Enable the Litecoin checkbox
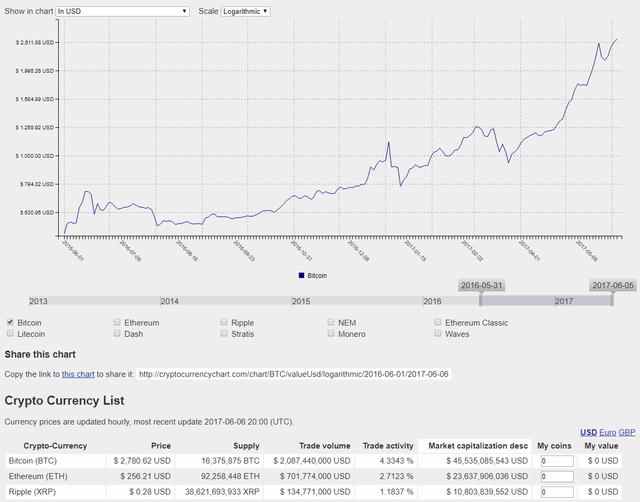The height and width of the screenshot is (502, 640). (10, 333)
